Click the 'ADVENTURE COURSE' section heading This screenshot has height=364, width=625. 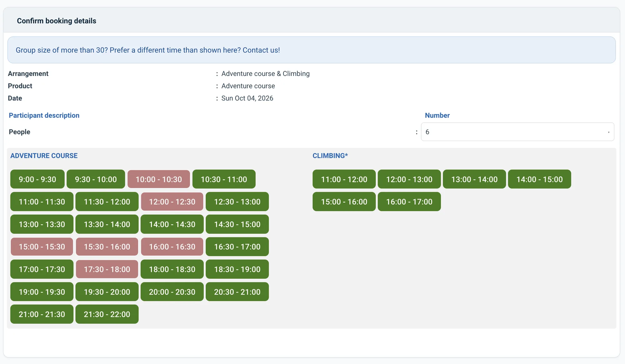pyautogui.click(x=44, y=156)
